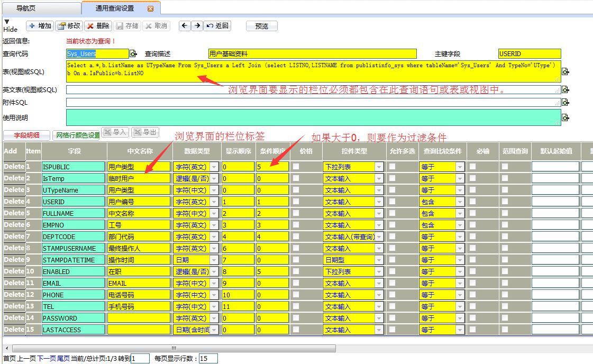Open editor icon beside 使用说明 field

click(565, 117)
